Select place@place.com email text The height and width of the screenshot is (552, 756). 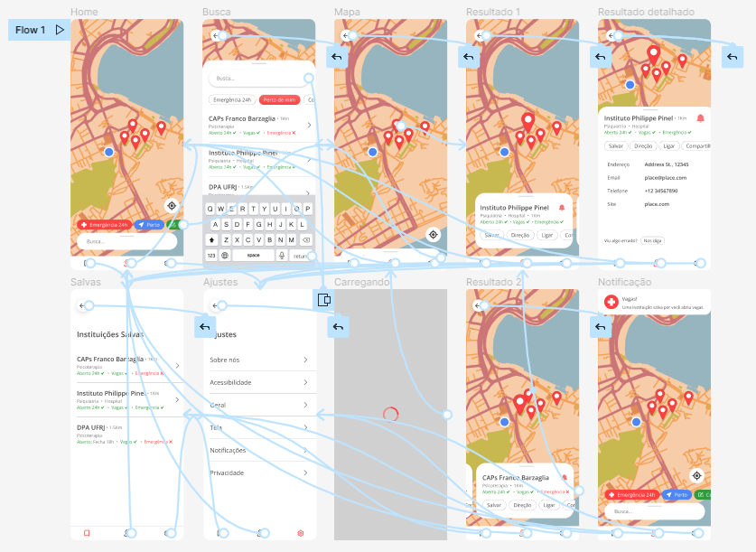click(666, 178)
